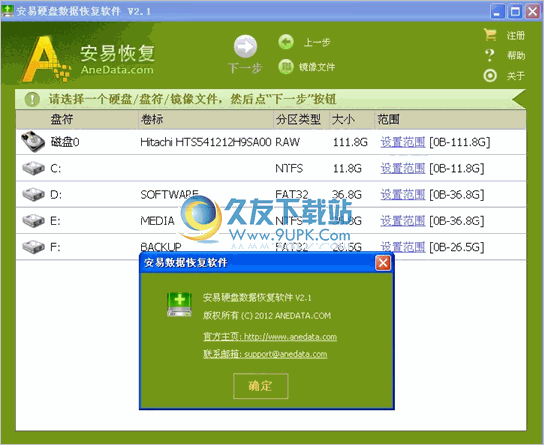Click the app icon in title bar
This screenshot has height=445, width=544.
(7, 11)
